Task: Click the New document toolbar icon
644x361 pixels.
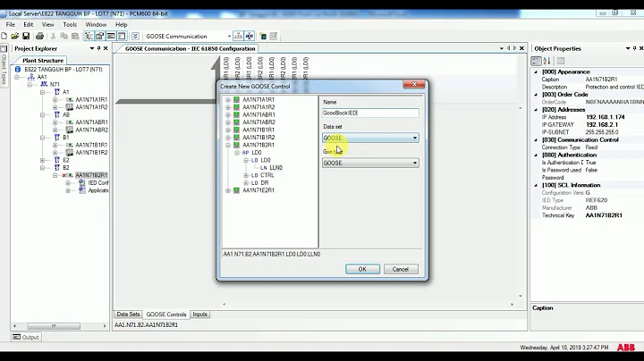Action: tap(4, 36)
